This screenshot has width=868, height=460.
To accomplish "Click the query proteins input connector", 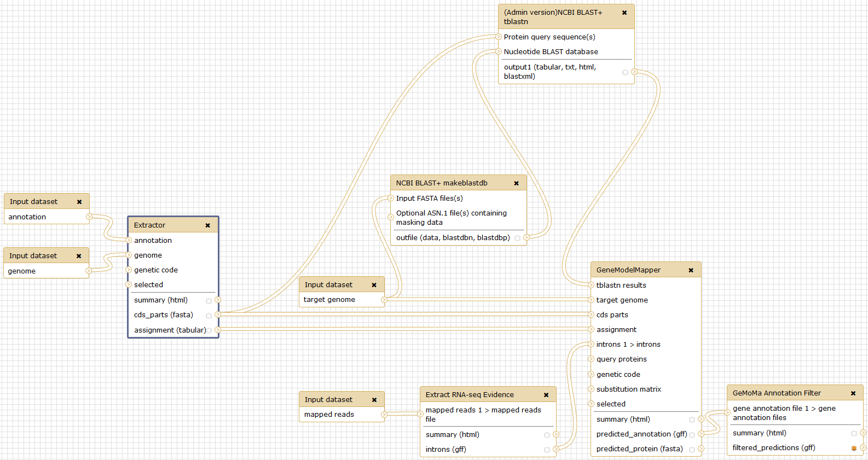I will 591,359.
